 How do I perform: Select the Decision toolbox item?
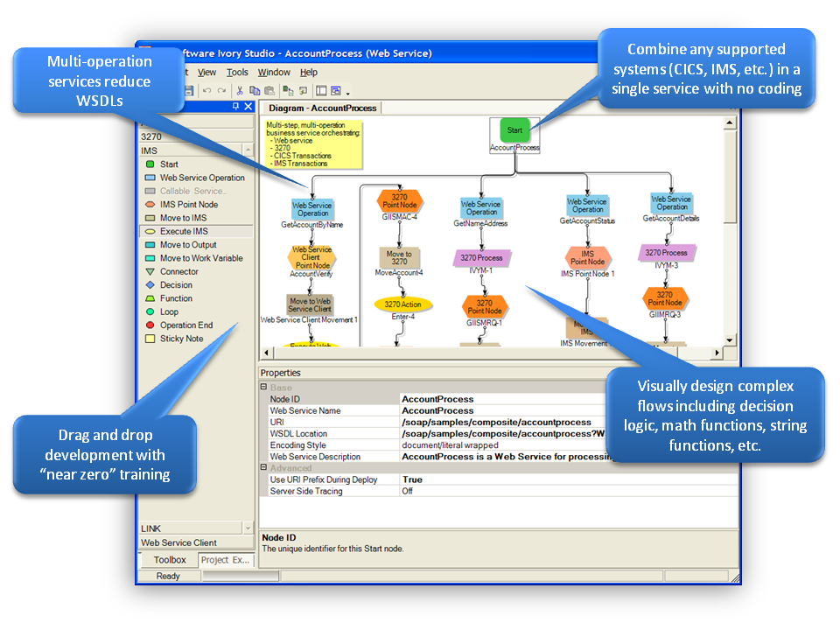point(169,285)
